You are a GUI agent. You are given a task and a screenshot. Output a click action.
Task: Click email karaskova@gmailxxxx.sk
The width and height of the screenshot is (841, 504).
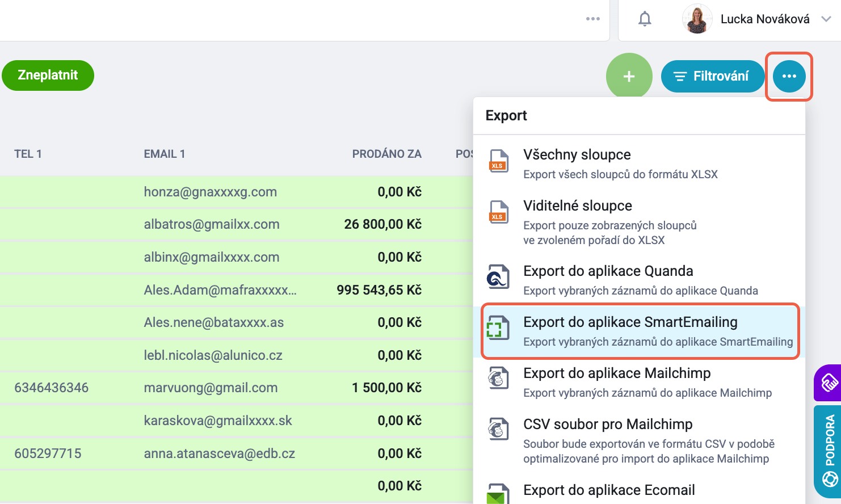coord(218,421)
